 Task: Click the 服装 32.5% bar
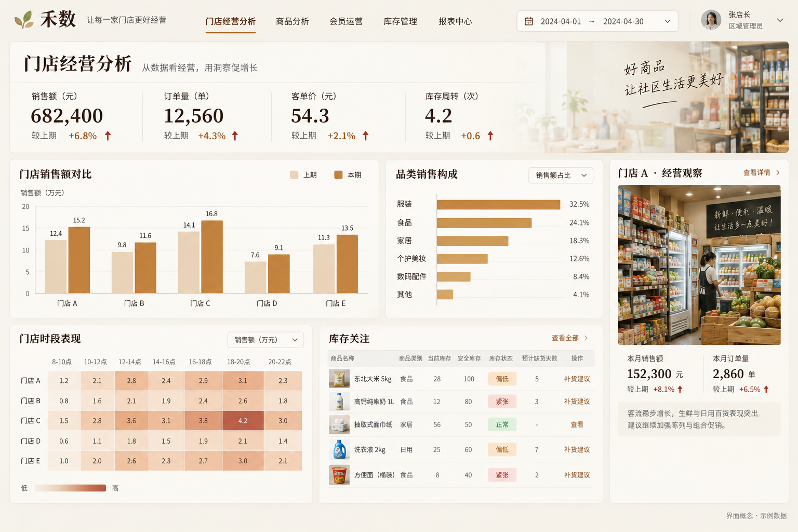click(498, 204)
